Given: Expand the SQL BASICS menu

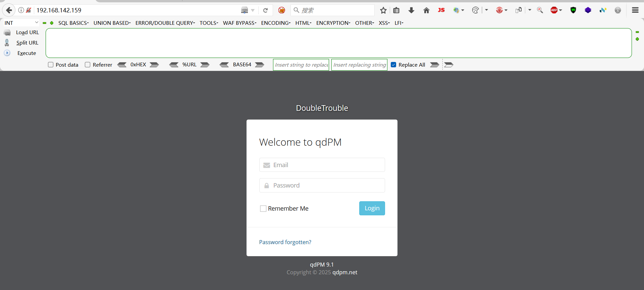Looking at the screenshot, I should point(73,23).
